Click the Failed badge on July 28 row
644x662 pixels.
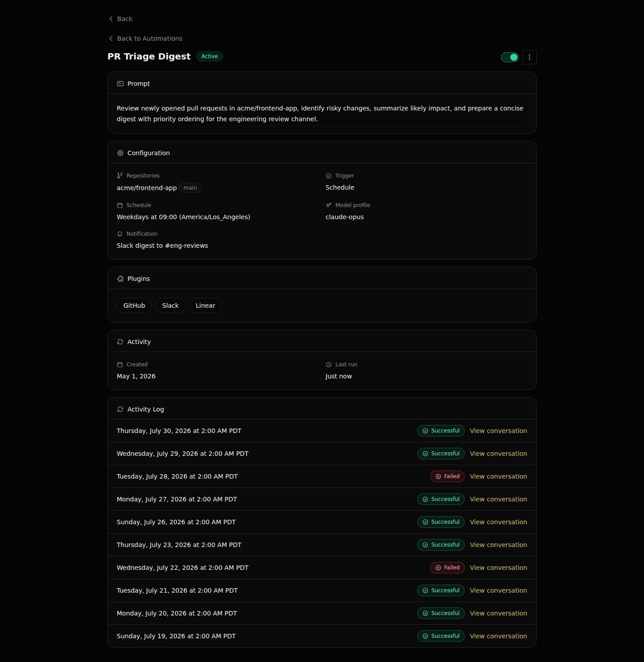447,476
